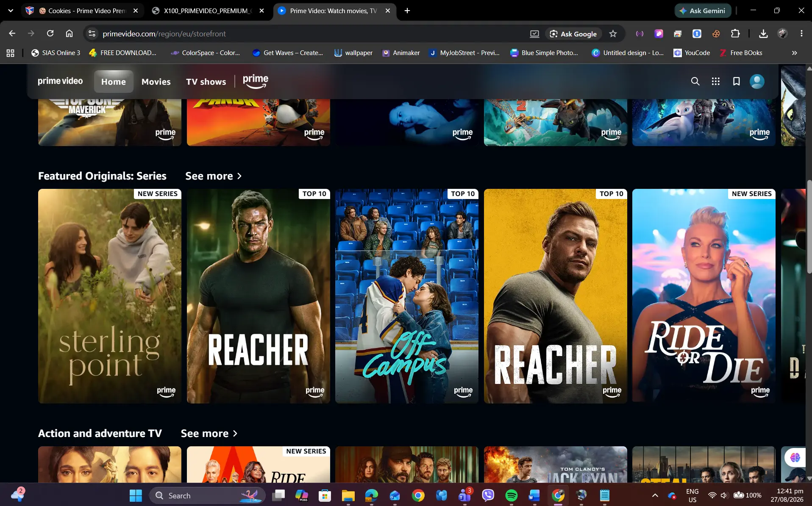Screen dimensions: 812x506
Task: See more Action and adventure TV
Action: tap(209, 433)
